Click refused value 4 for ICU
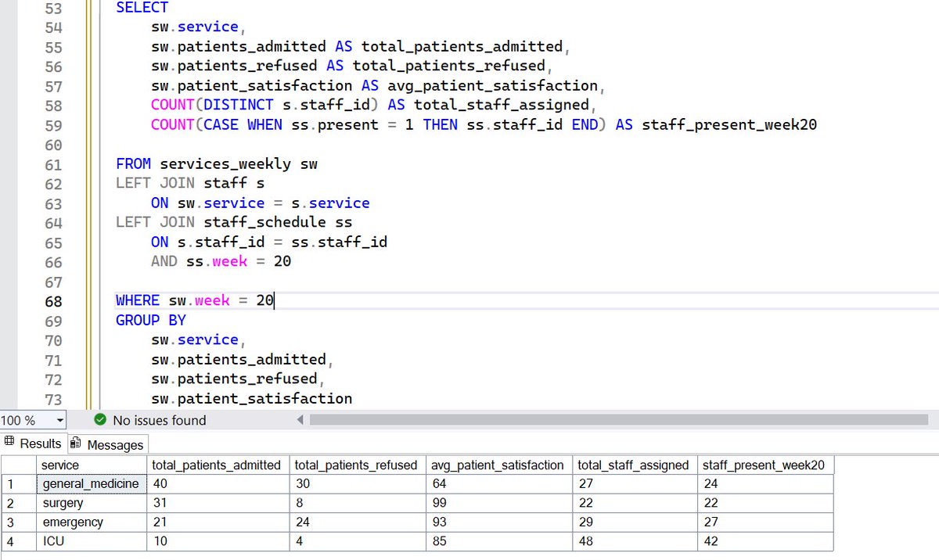 358,540
